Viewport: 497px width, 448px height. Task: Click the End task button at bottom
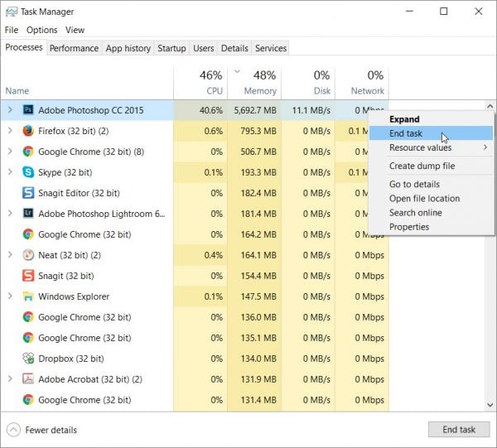(x=459, y=429)
